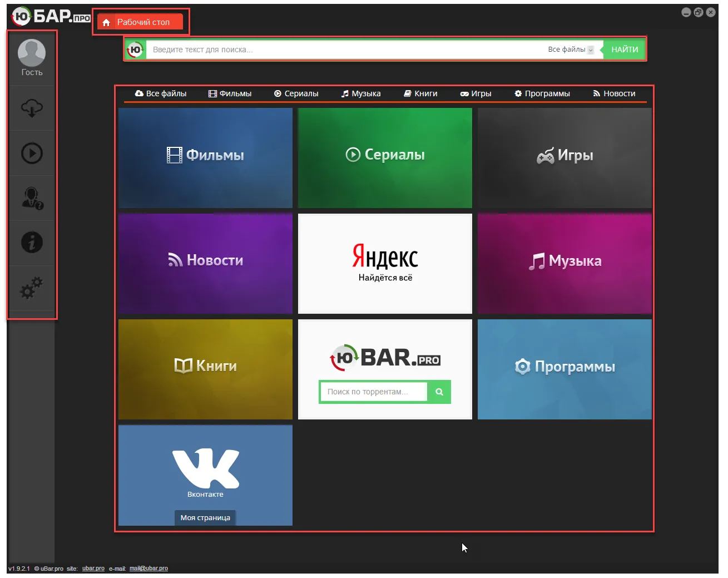Open the Яндекс tile
Screen dimensions: 728x578
pyautogui.click(x=385, y=264)
